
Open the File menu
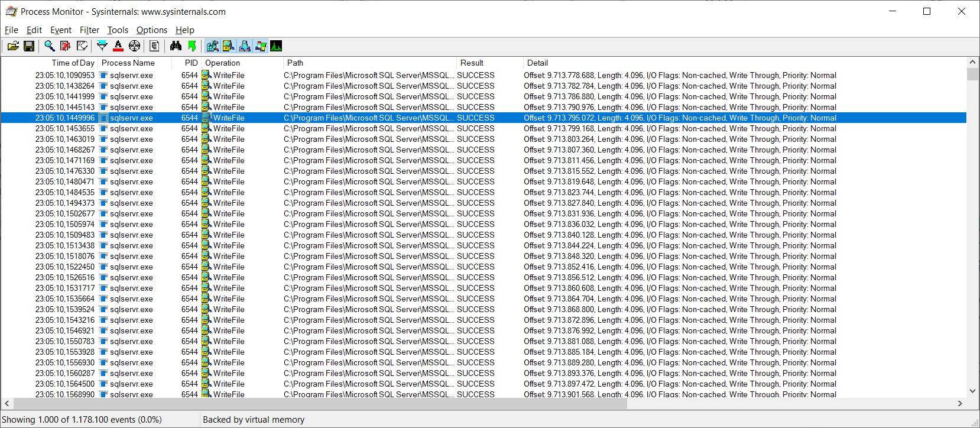(x=11, y=30)
